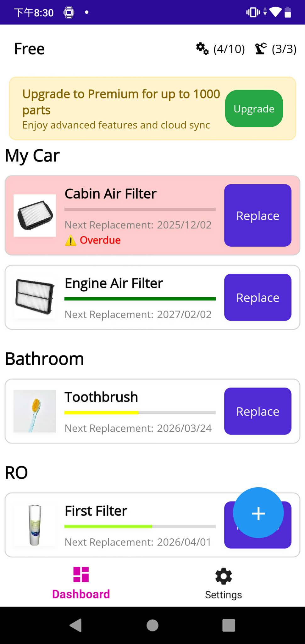Tap the blue plus add button
305x644 pixels.
(x=258, y=513)
